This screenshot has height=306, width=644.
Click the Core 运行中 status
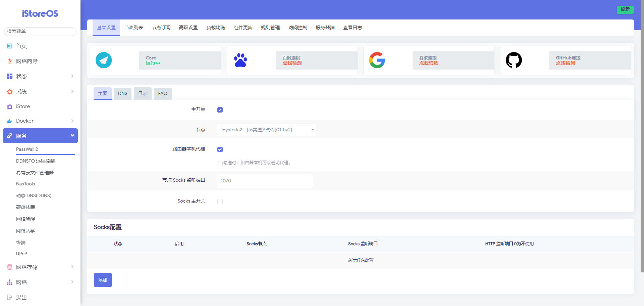pyautogui.click(x=153, y=63)
